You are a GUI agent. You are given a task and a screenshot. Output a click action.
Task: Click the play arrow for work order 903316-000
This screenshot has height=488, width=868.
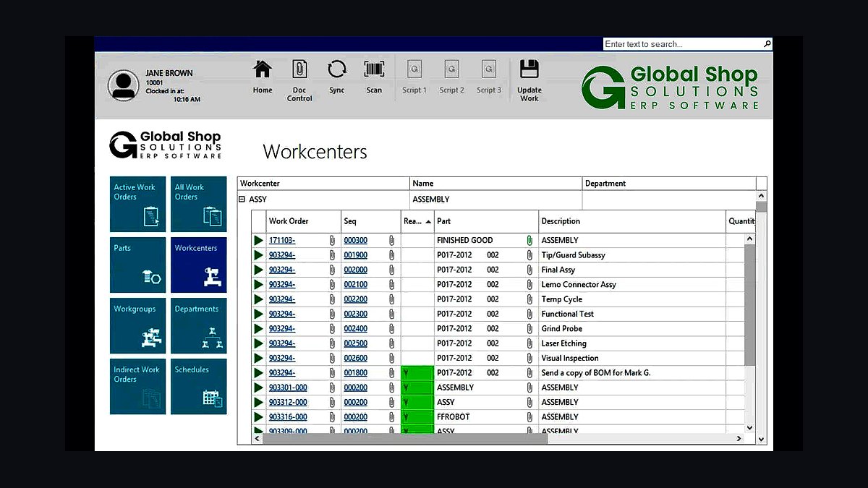[x=259, y=417]
